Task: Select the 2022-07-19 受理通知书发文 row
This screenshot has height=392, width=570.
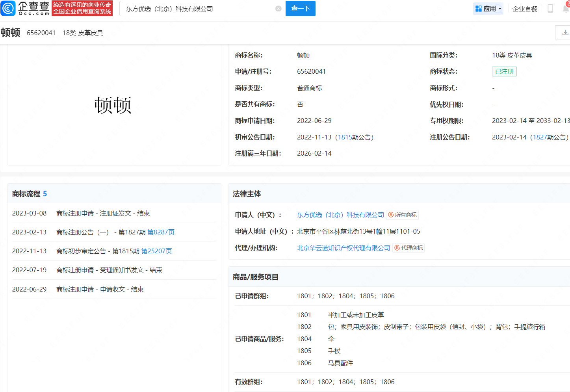Action: [114, 270]
